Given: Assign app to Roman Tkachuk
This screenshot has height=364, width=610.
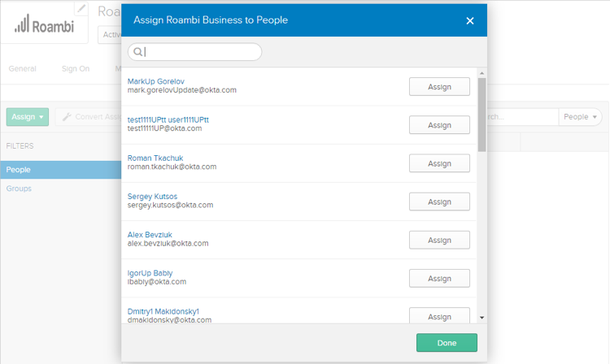Looking at the screenshot, I should (439, 163).
